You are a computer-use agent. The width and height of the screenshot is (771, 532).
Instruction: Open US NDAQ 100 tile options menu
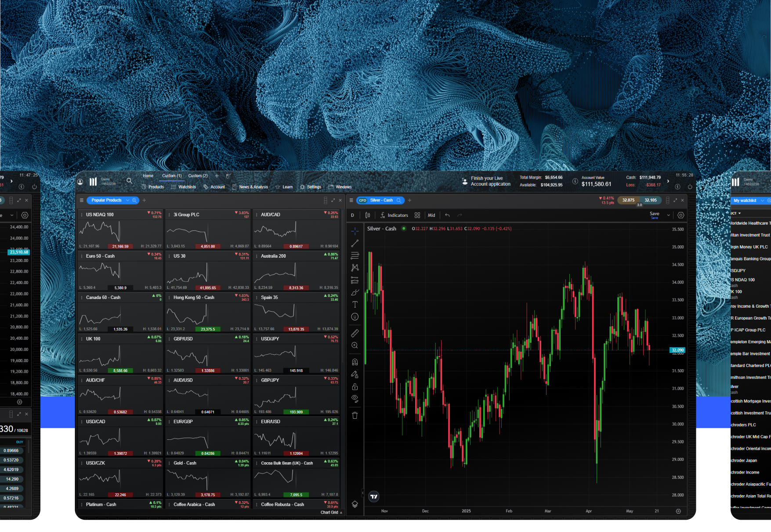82,215
